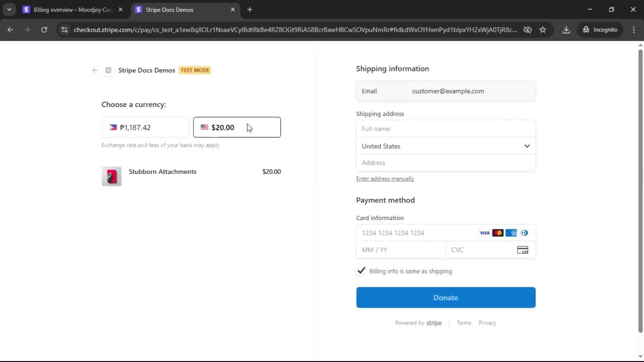Expand the United States country dropdown
Image resolution: width=644 pixels, height=362 pixels.
(x=446, y=146)
